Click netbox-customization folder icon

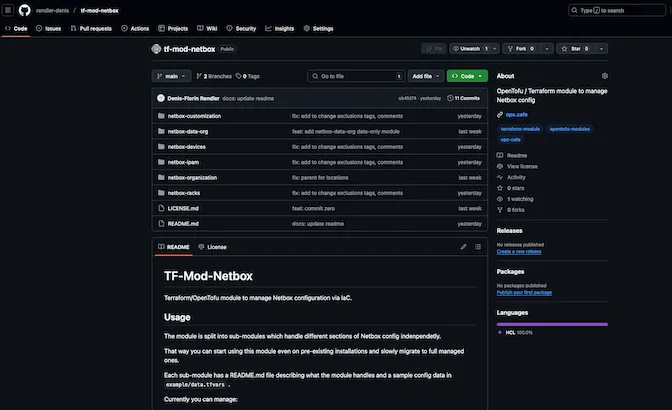click(161, 116)
